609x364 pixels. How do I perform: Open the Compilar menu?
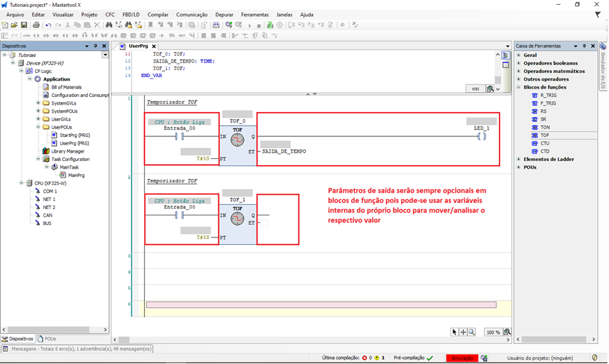tap(158, 14)
